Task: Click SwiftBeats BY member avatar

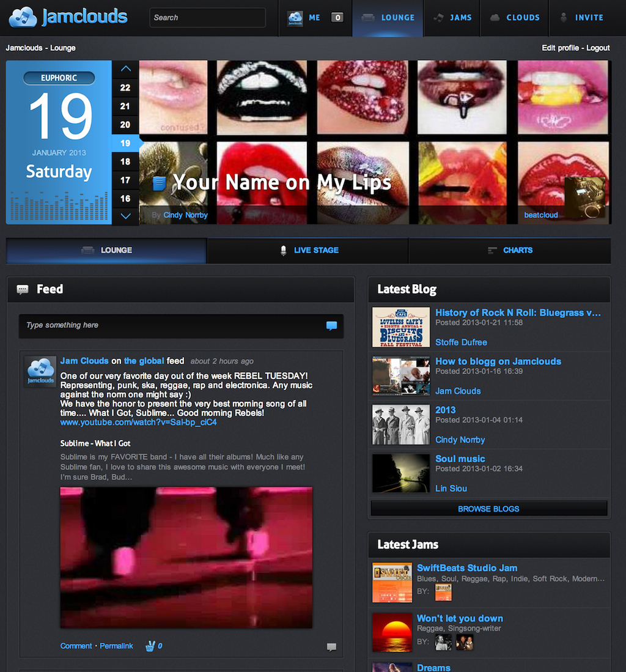Action: click(x=443, y=593)
